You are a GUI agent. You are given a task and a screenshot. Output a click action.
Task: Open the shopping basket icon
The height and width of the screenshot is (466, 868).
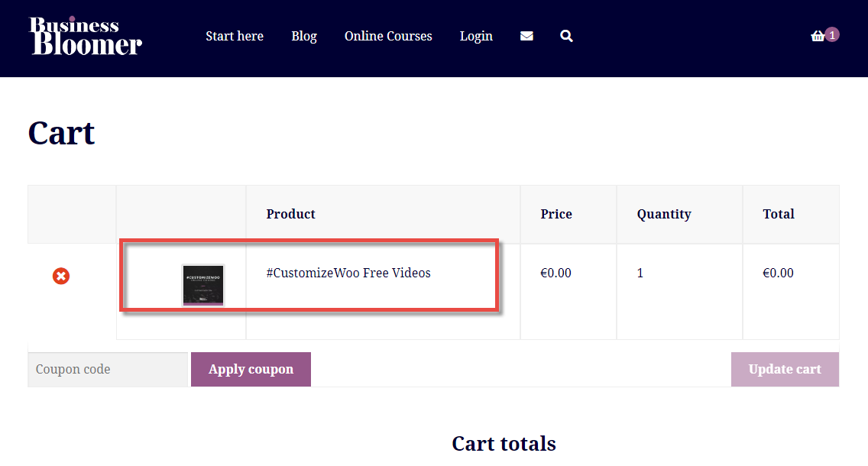point(817,36)
